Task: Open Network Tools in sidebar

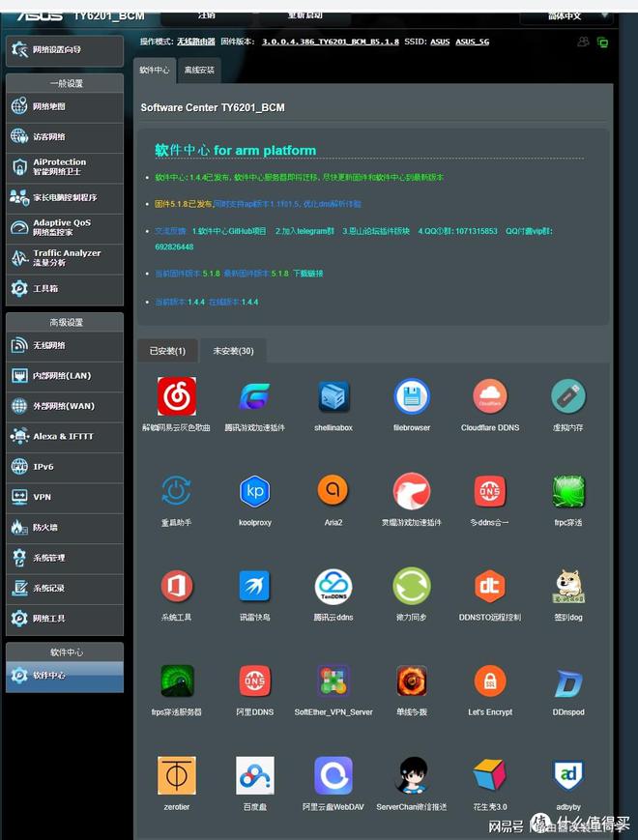Action: [x=64, y=619]
